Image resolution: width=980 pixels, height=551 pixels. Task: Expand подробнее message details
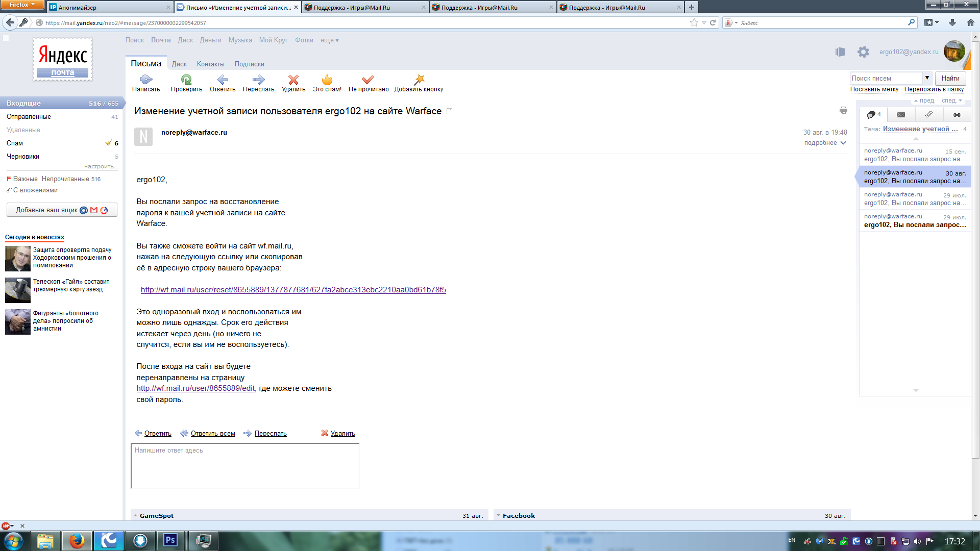tap(825, 143)
